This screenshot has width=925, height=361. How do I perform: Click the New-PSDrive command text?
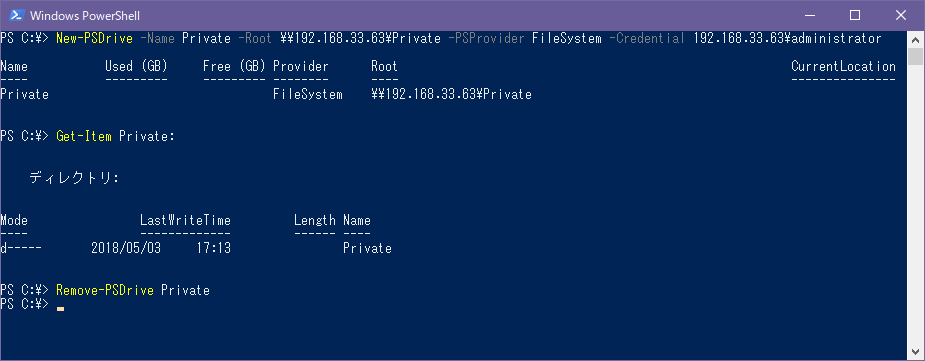pos(94,38)
